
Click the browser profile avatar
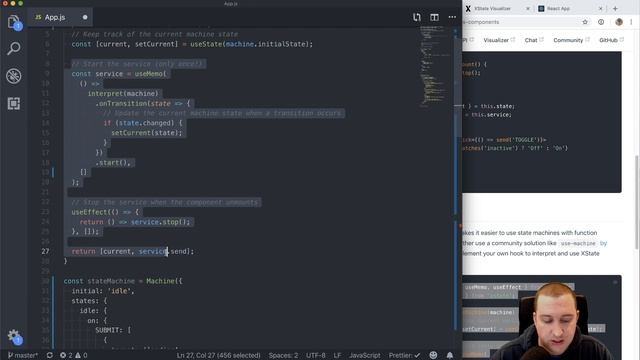[x=619, y=22]
